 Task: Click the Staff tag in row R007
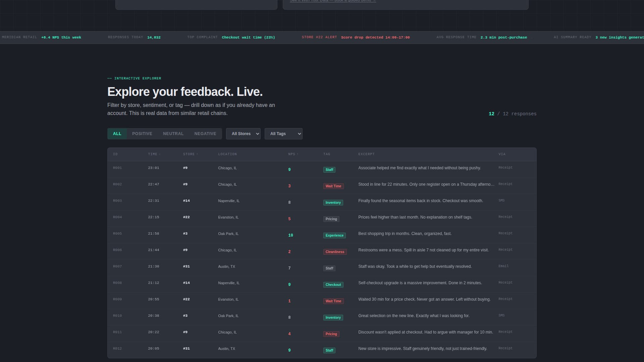click(329, 268)
